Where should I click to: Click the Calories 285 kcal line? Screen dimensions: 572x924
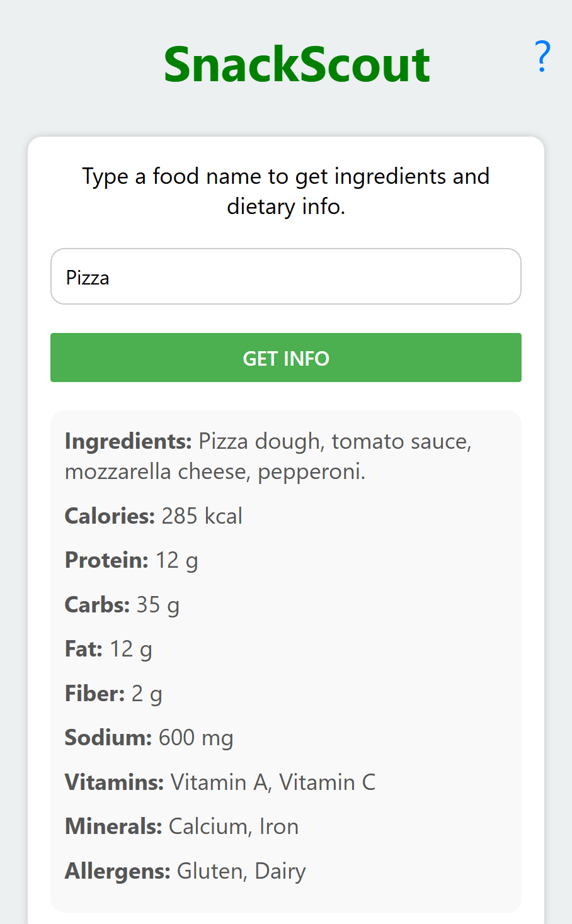click(x=154, y=516)
